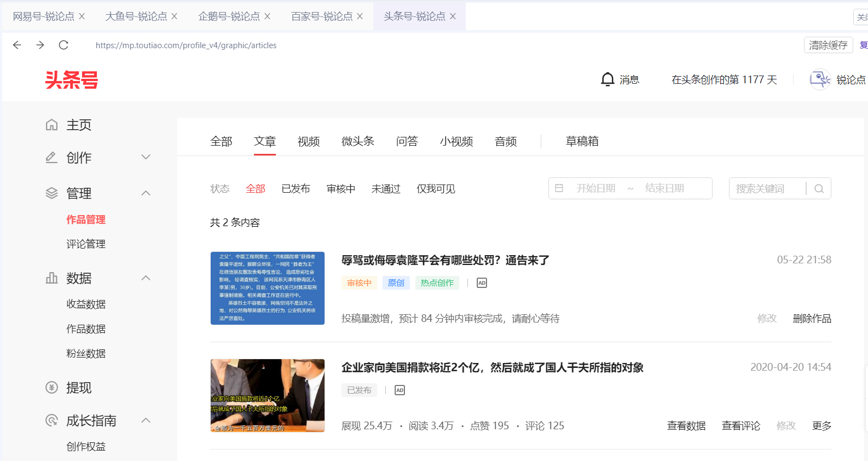
Task: Click the 清除缓存 button
Action: (x=828, y=45)
